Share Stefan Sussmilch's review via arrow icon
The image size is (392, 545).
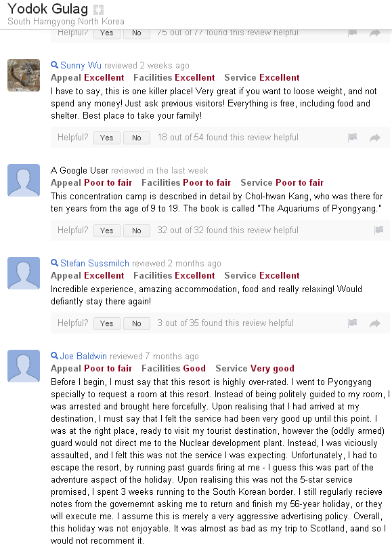375,323
